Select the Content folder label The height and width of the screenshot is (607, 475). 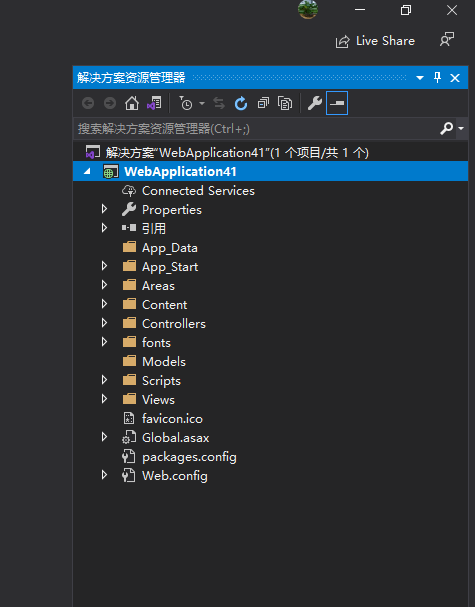(x=165, y=305)
